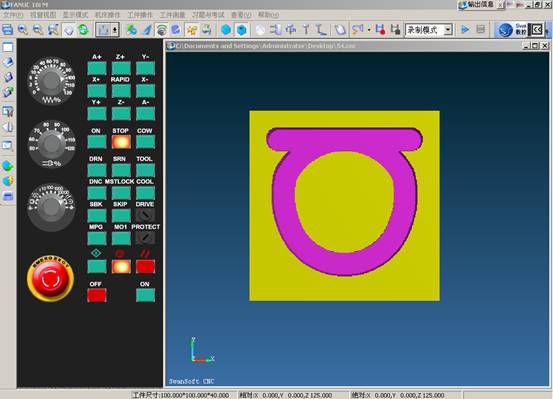
Task: Click the feed rate override dial
Action: pos(51,81)
